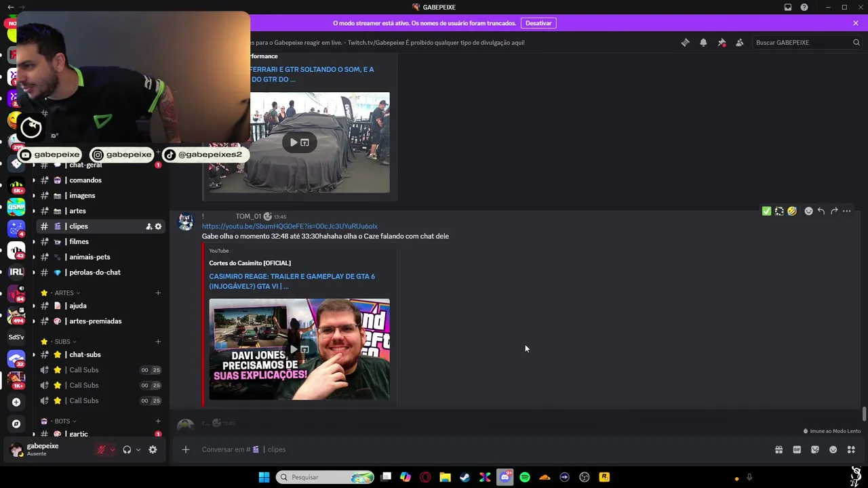
Task: Open the SdS'v server icon
Action: pos(16,337)
